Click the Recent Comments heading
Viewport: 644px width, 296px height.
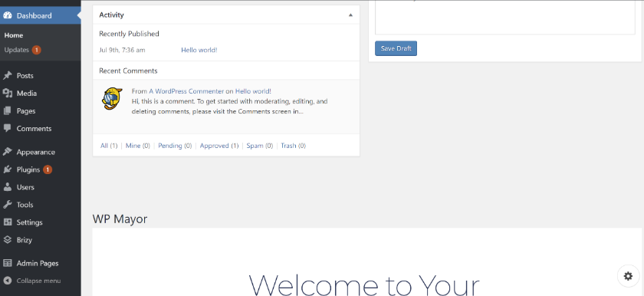(128, 71)
